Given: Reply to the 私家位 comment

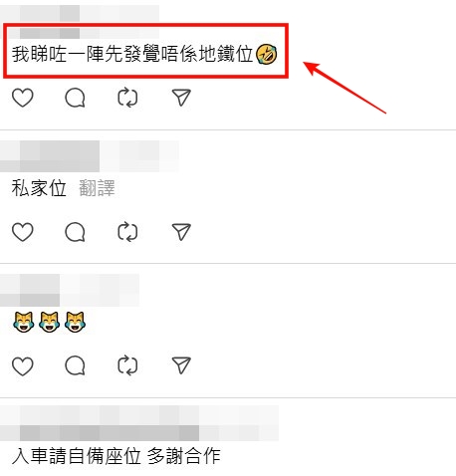Looking at the screenshot, I should tap(75, 231).
